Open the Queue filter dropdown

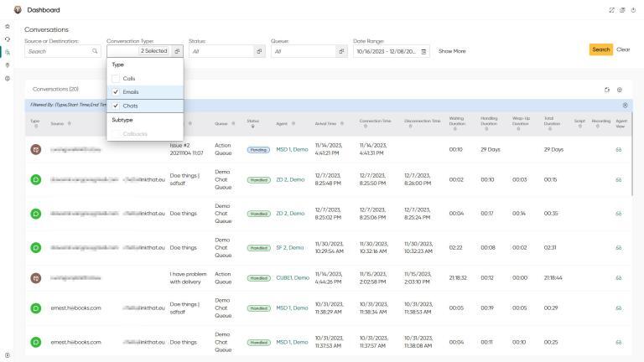pyautogui.click(x=341, y=51)
